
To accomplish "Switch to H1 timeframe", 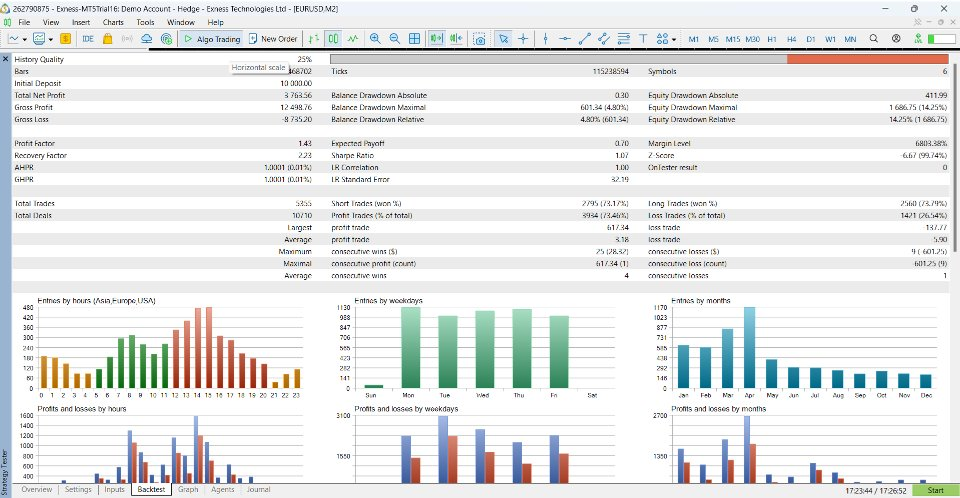I will (x=772, y=39).
